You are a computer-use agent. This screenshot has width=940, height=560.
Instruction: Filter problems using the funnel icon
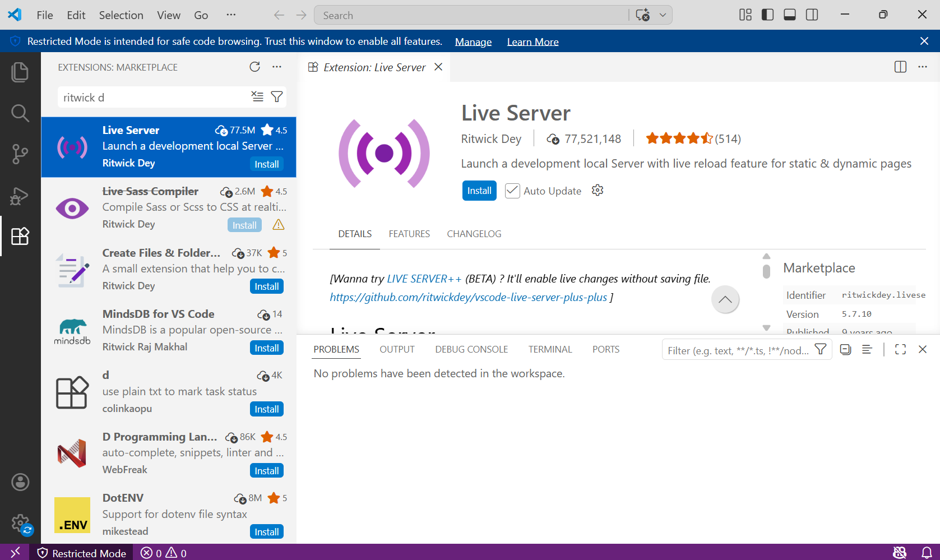(821, 349)
